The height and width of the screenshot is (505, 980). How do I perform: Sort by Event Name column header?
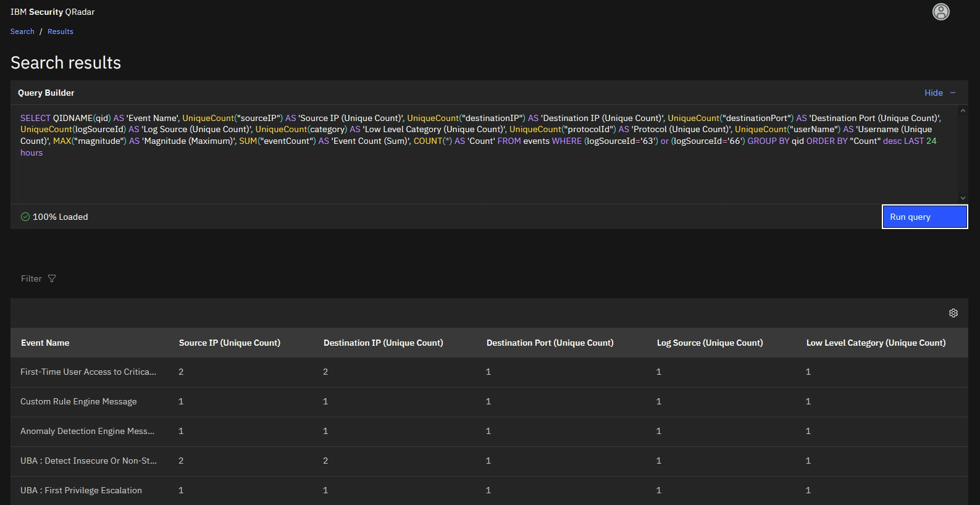tap(45, 343)
